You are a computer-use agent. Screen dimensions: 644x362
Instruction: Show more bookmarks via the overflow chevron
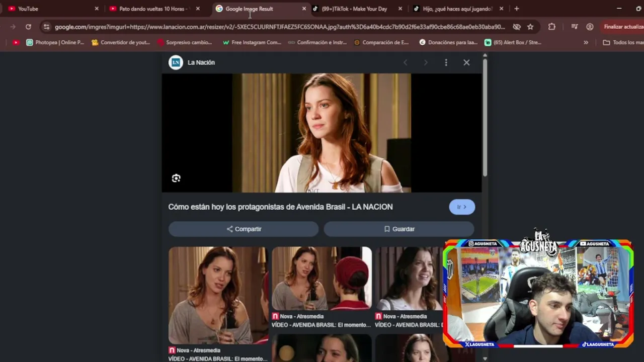586,42
